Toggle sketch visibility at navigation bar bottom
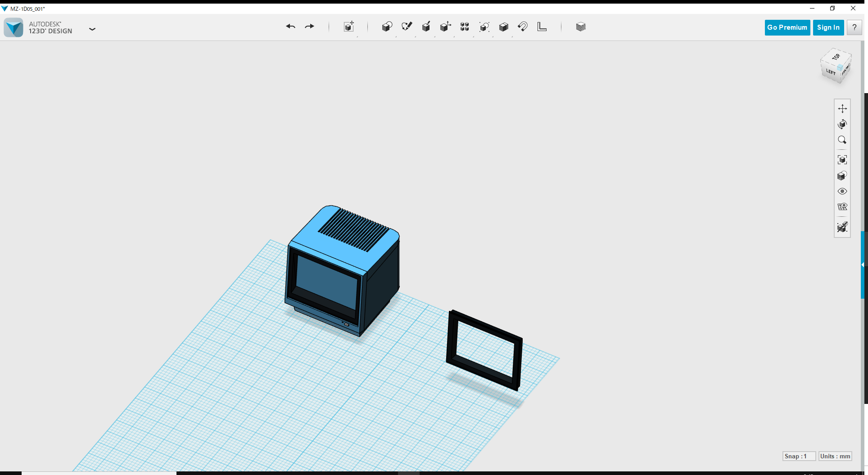 point(842,227)
